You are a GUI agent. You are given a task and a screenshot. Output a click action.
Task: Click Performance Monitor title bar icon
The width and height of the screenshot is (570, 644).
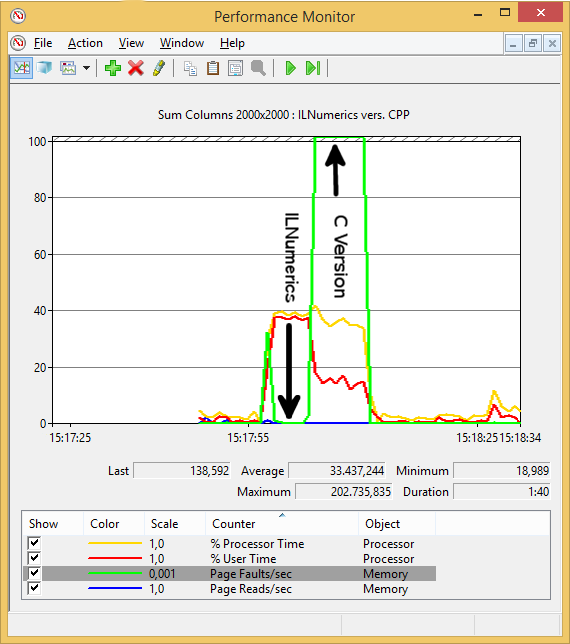coord(18,16)
